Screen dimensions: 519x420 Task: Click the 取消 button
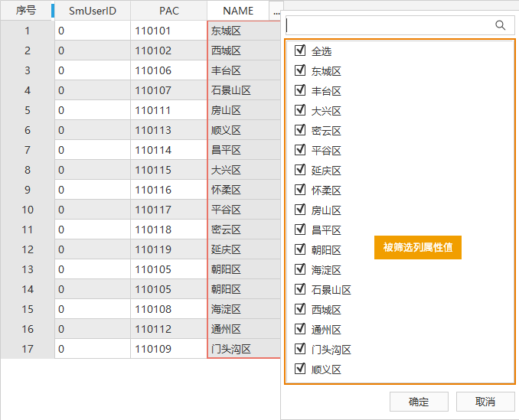pyautogui.click(x=485, y=402)
